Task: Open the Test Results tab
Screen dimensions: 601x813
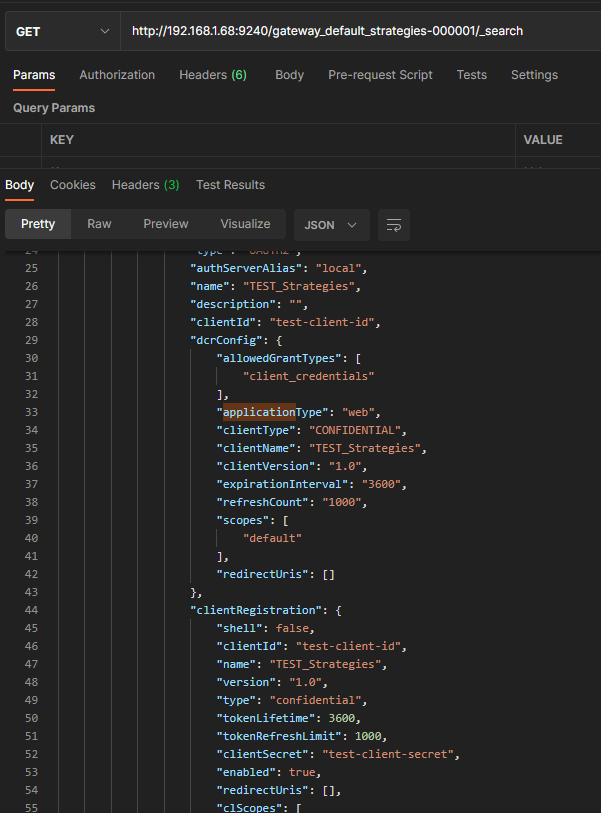Action: coord(230,185)
